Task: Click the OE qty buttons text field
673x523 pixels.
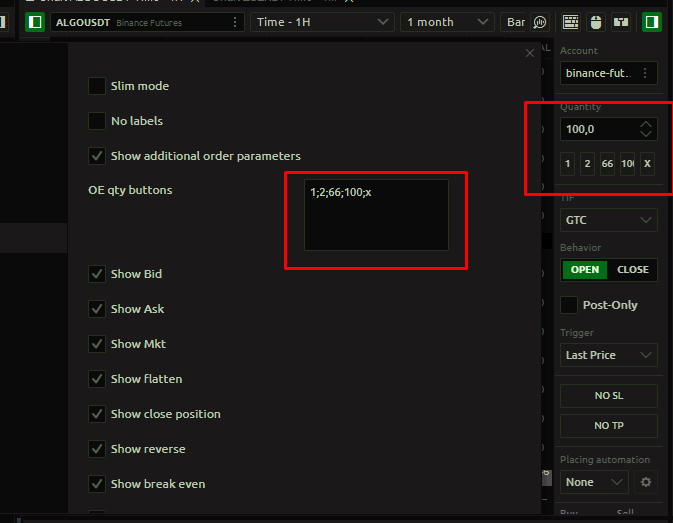Action: [376, 215]
